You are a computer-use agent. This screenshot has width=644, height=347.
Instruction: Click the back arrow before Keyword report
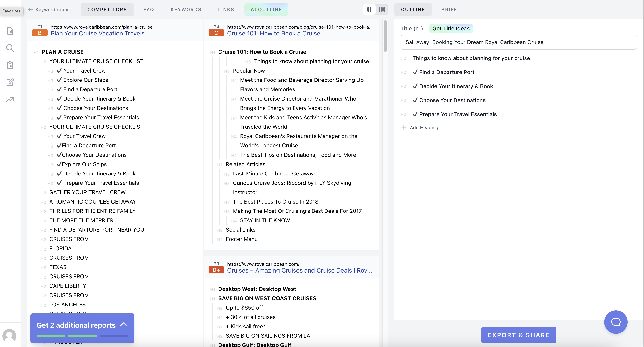30,10
